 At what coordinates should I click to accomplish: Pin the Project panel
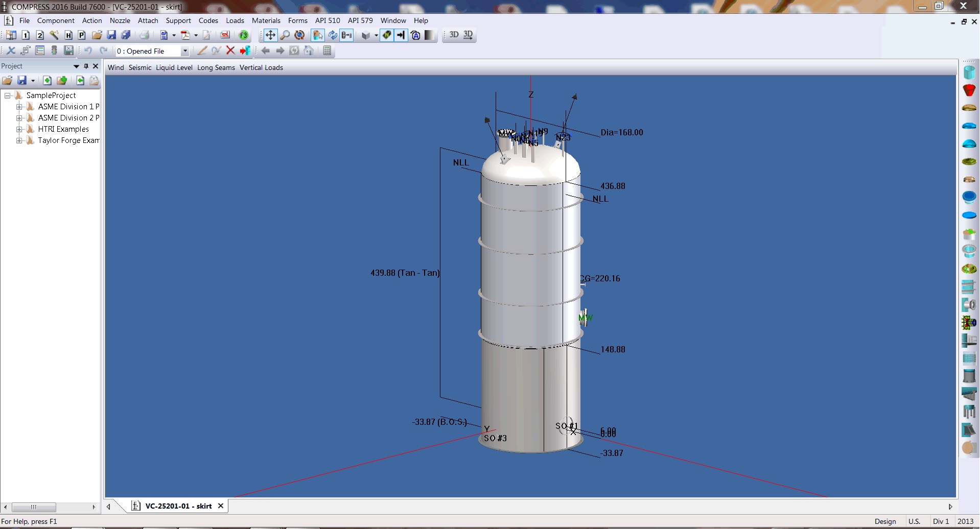86,66
